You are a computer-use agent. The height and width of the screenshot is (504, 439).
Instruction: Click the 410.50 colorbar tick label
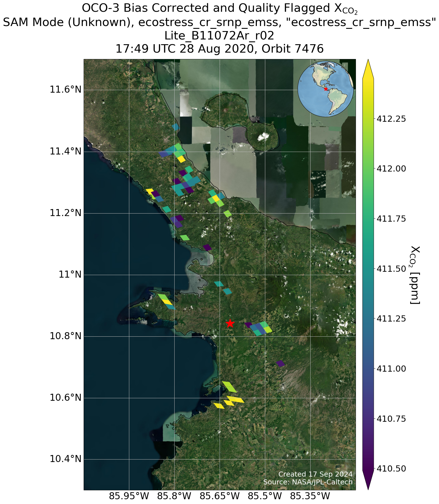pos(391,469)
